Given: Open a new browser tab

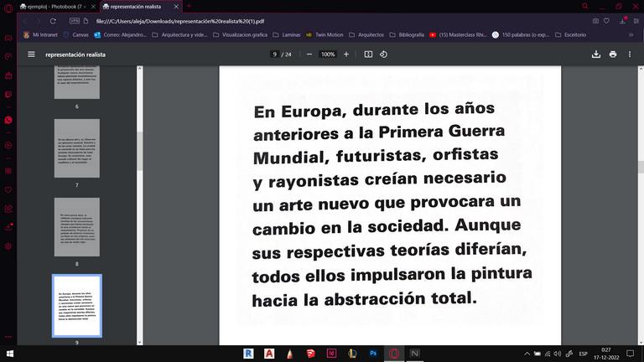Looking at the screenshot, I should pyautogui.click(x=190, y=6).
